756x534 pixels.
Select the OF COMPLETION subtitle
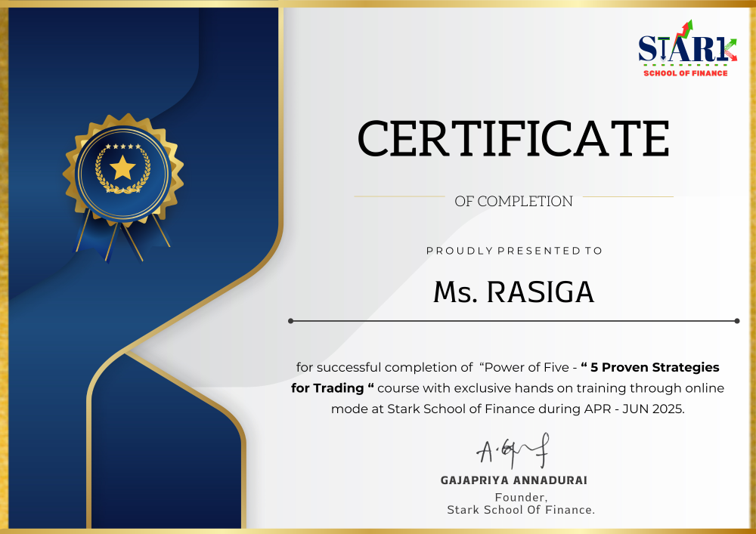513,202
